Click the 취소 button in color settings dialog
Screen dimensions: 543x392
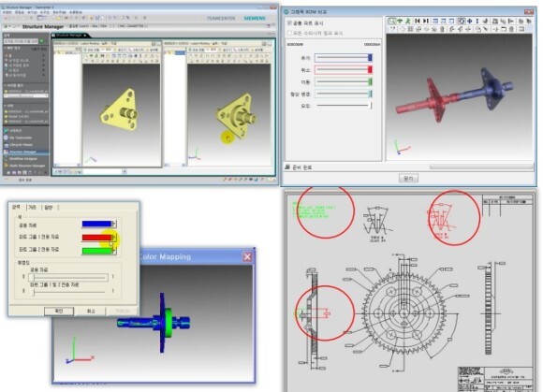click(x=91, y=311)
